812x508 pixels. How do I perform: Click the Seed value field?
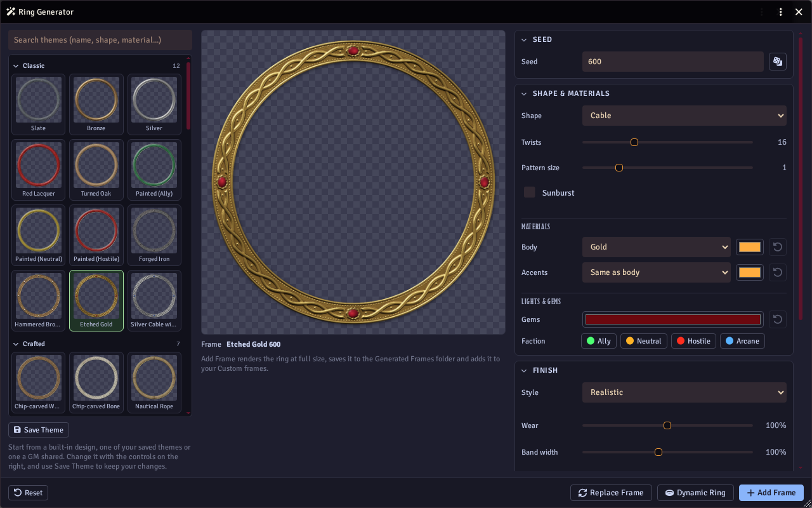coord(673,62)
